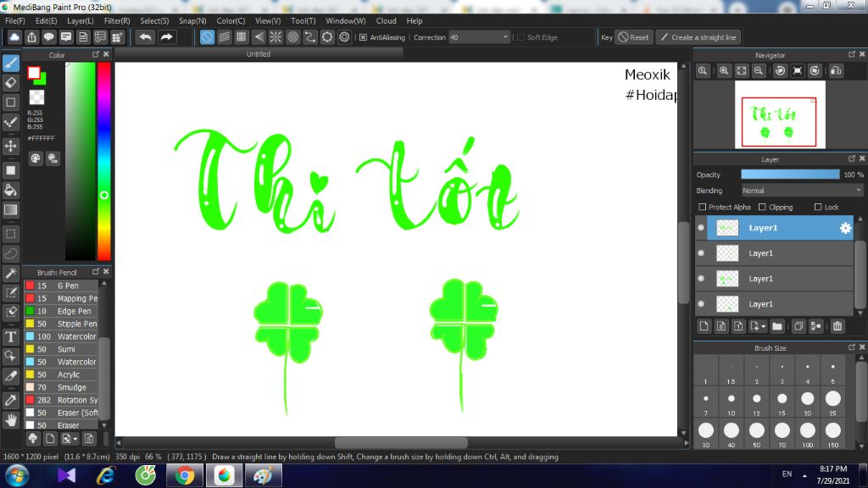
Task: Click the Undo arrow icon
Action: 146,37
